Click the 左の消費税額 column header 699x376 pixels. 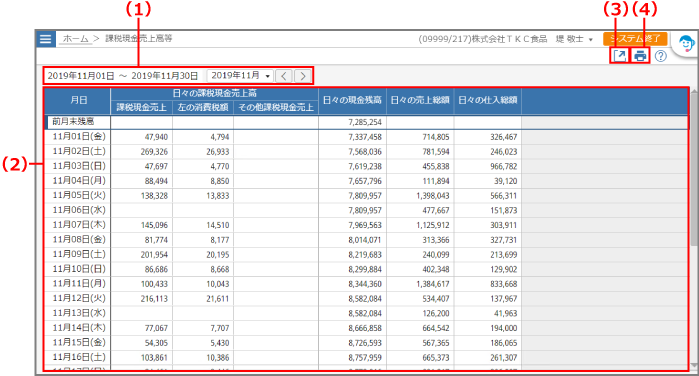tap(203, 107)
